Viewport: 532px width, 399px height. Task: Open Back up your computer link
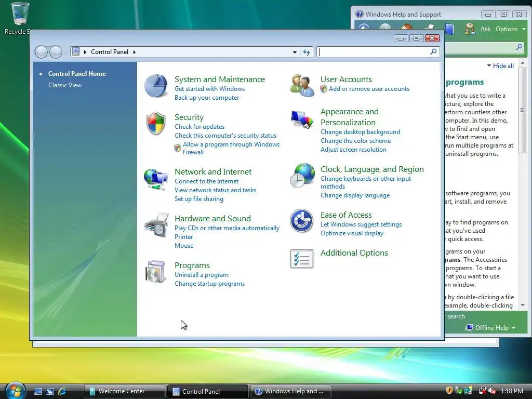[207, 98]
